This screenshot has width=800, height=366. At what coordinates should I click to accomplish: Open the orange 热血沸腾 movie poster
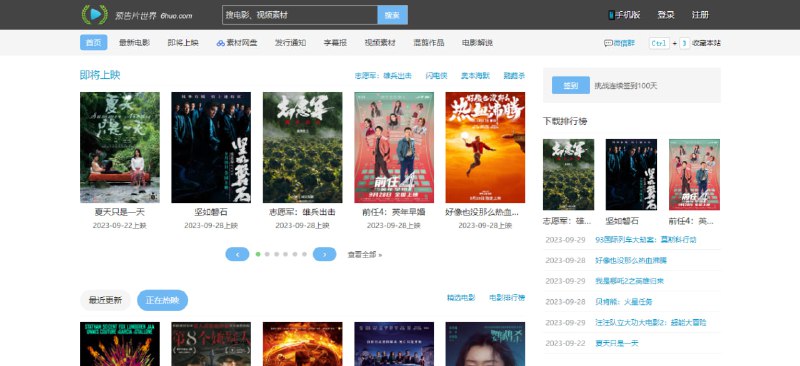(x=485, y=148)
